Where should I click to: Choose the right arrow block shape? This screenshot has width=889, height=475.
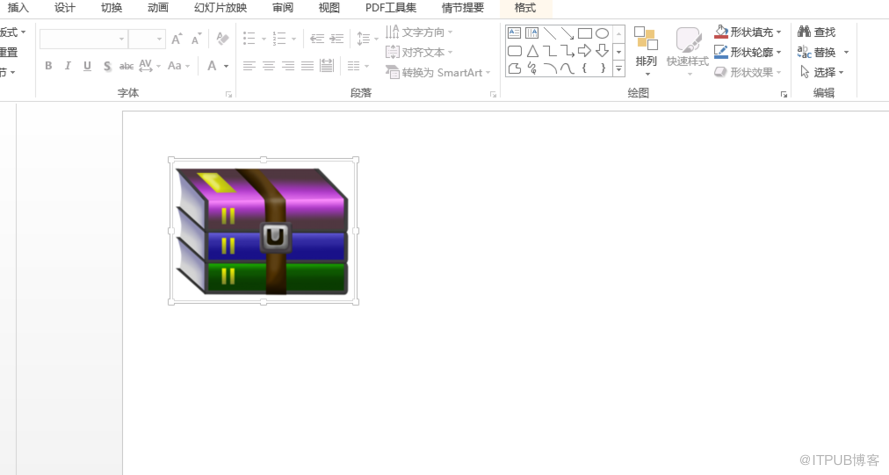pyautogui.click(x=585, y=51)
